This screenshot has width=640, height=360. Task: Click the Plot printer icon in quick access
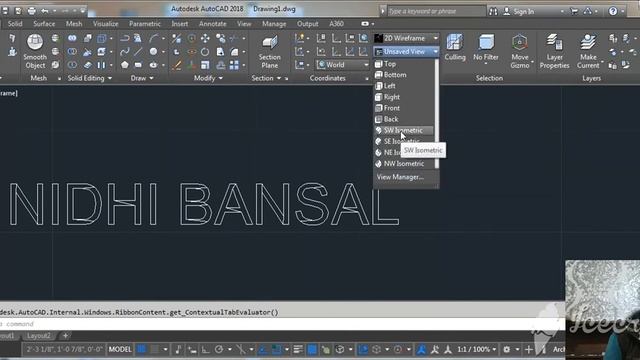[x=31, y=11]
